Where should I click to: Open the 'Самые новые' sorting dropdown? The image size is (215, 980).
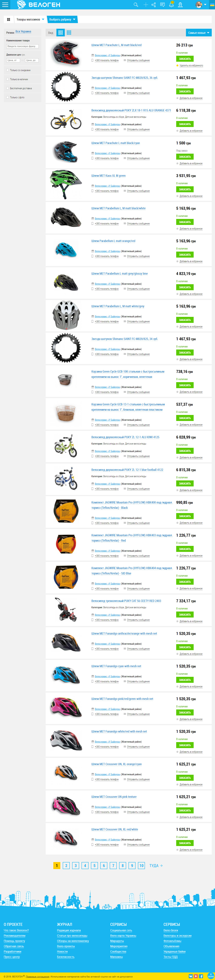[199, 33]
